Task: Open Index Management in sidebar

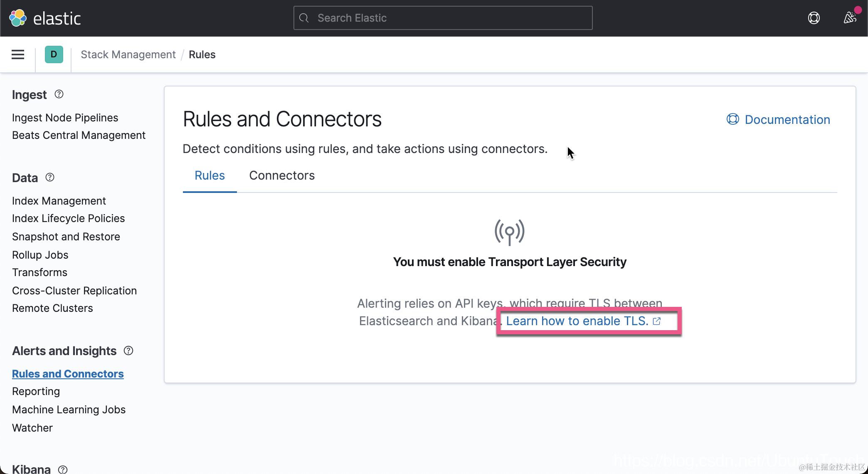Action: tap(59, 201)
